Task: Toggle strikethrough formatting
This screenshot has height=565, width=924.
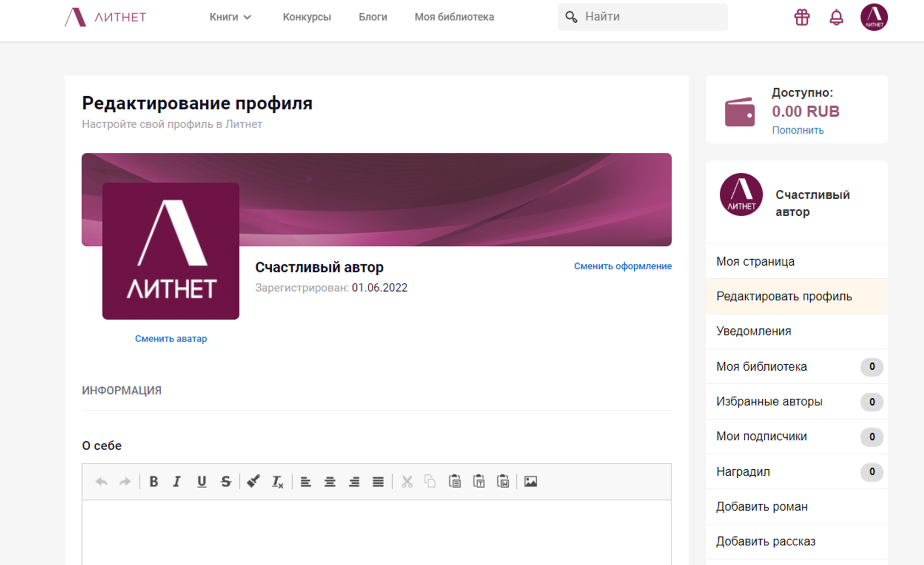Action: pyautogui.click(x=226, y=482)
